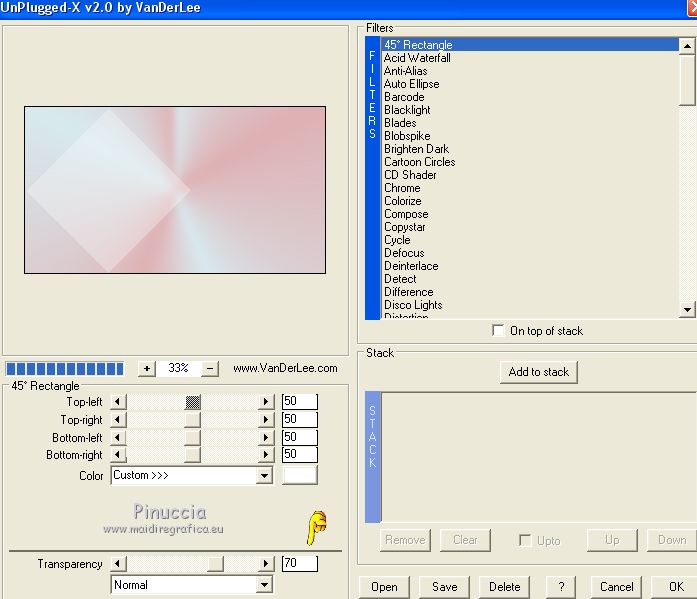Increase Bottom-left value with right arrow
This screenshot has width=697, height=599.
tap(265, 438)
